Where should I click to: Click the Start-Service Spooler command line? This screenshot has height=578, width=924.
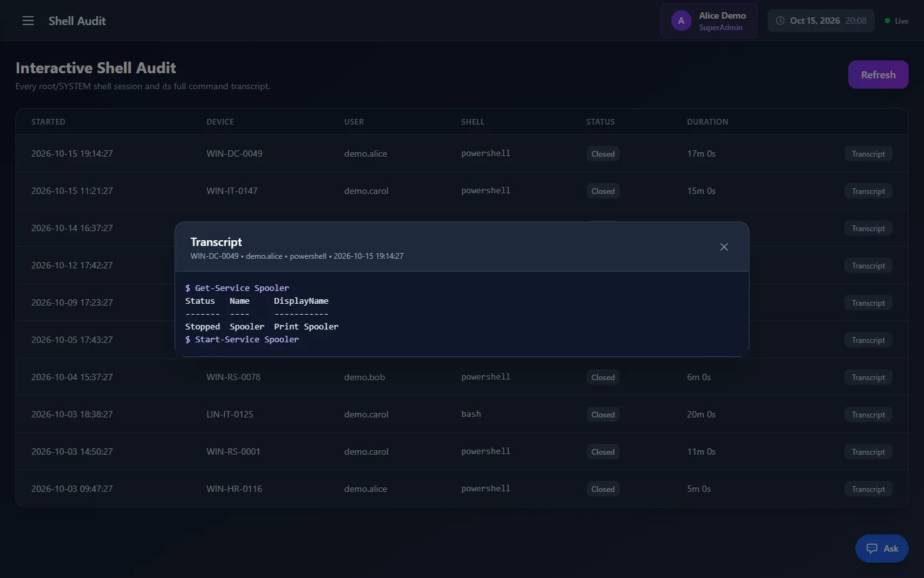[x=242, y=340]
